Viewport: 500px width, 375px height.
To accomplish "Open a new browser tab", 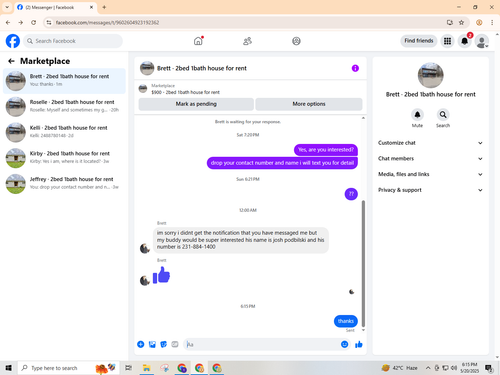I will [x=104, y=7].
